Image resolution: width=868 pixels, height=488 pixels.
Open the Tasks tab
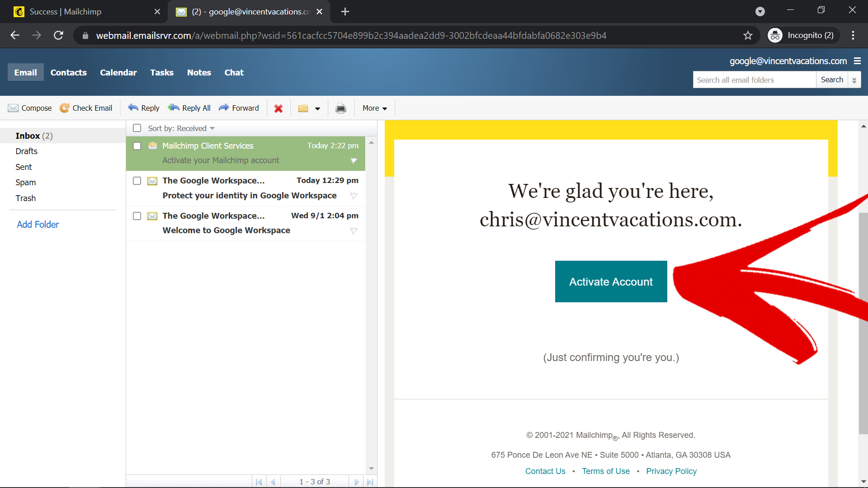point(162,72)
